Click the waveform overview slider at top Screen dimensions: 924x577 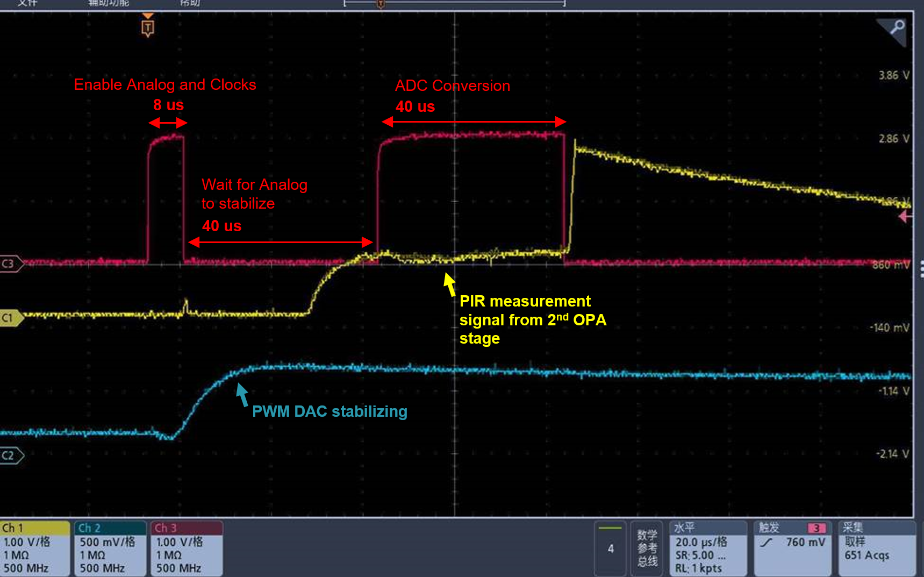pyautogui.click(x=454, y=4)
